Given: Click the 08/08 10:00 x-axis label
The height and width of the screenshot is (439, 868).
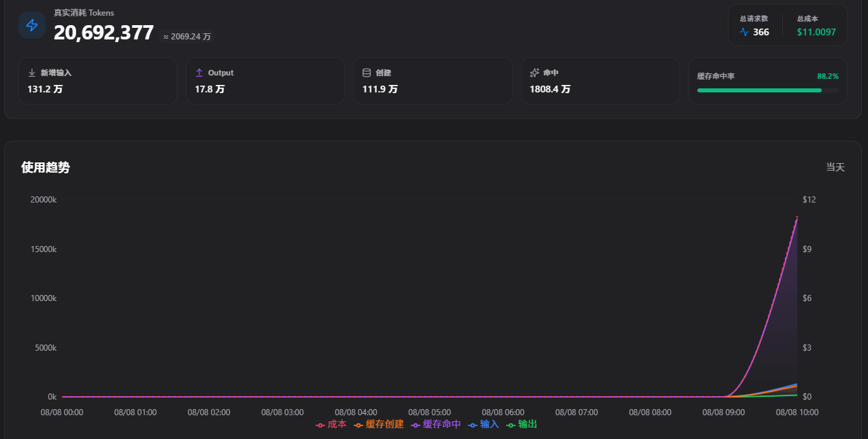Looking at the screenshot, I should (797, 412).
